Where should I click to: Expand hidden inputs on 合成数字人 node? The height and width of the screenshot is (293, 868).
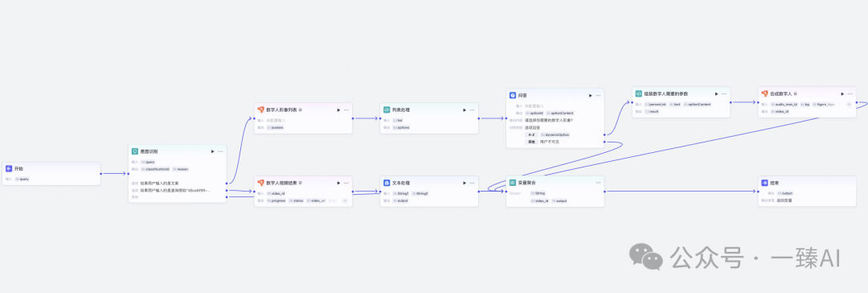[850, 104]
